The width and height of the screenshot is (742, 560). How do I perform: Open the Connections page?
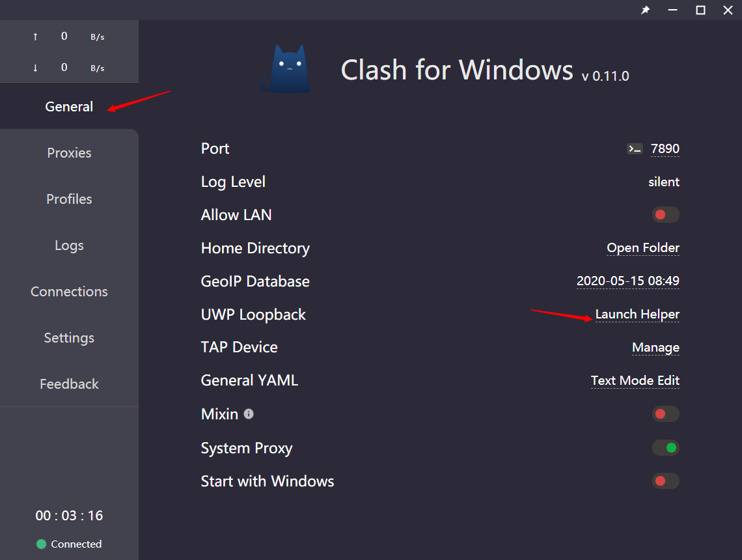click(69, 292)
